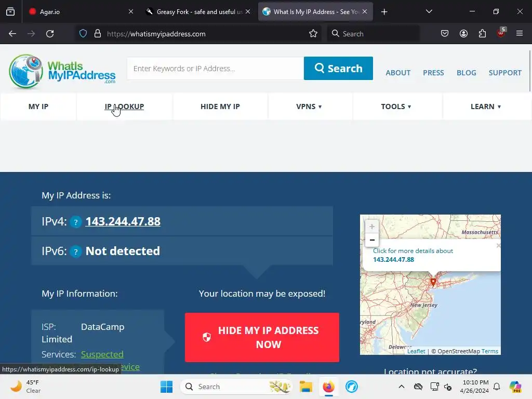Expand the LEARN dropdown menu
The width and height of the screenshot is (532, 399).
click(x=486, y=107)
